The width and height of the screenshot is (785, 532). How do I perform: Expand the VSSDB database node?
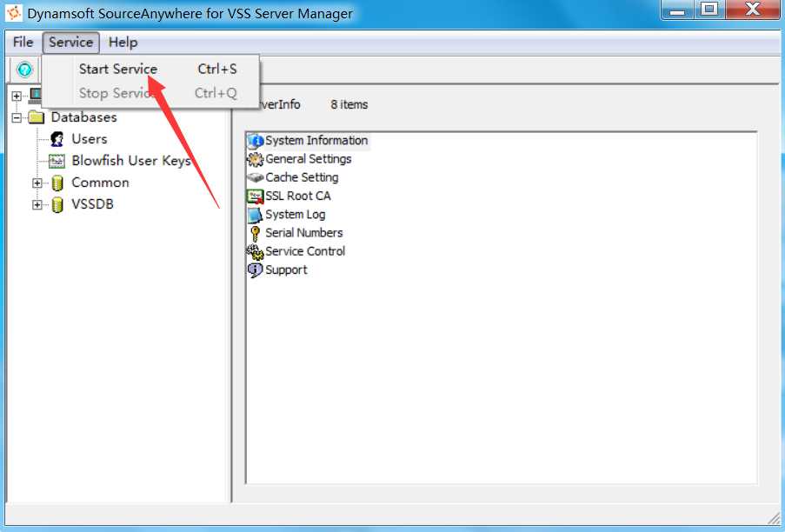point(37,204)
